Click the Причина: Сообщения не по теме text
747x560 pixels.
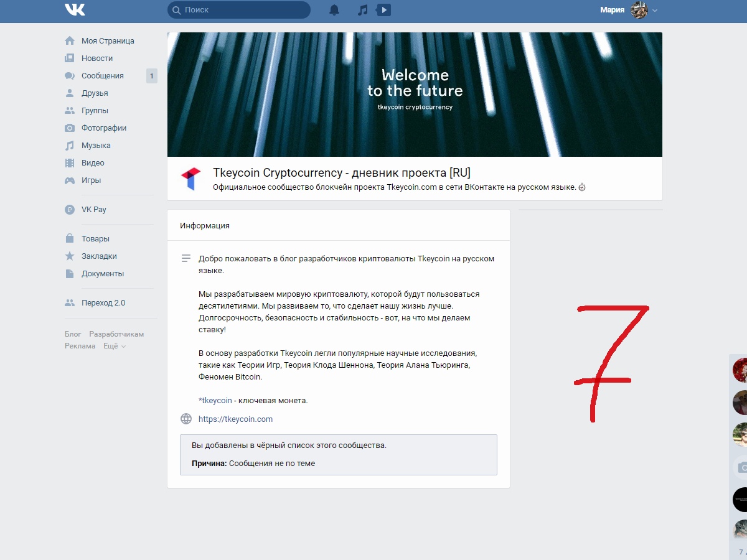(253, 463)
